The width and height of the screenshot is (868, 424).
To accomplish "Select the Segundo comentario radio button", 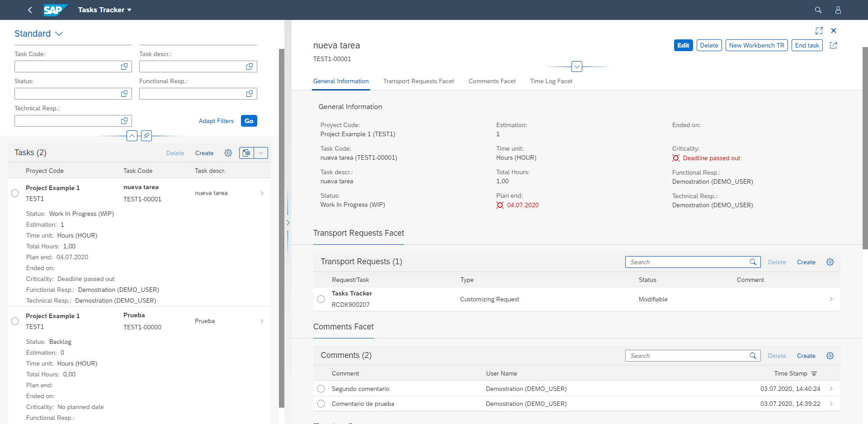I will [x=321, y=389].
